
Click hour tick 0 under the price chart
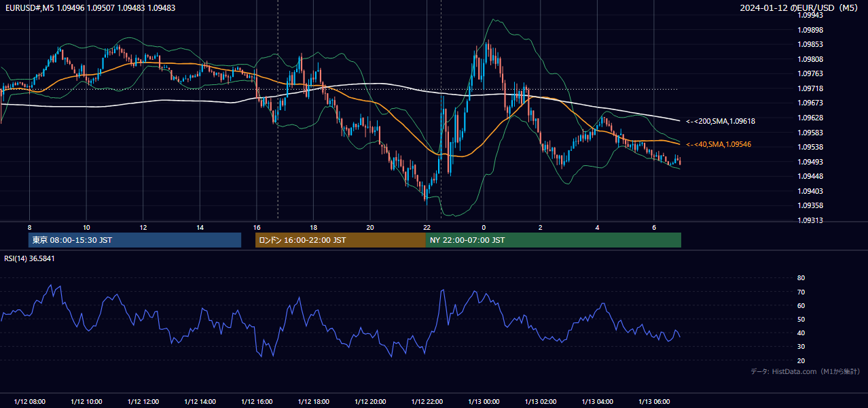(x=484, y=227)
